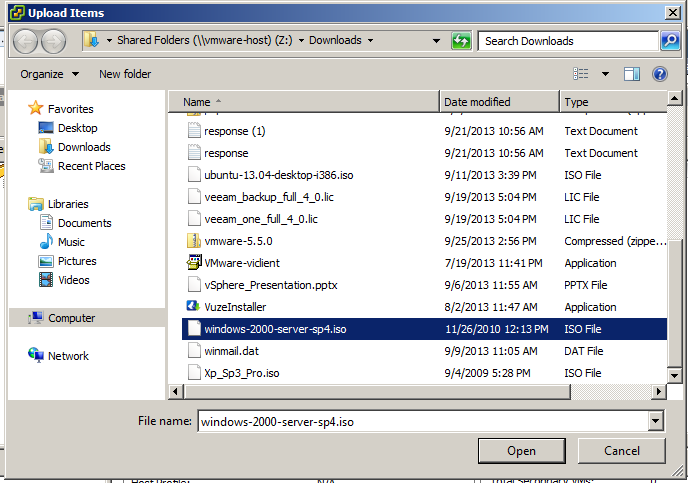Expand the arrow before Shared Folders in path
This screenshot has width=688, height=483.
point(109,40)
